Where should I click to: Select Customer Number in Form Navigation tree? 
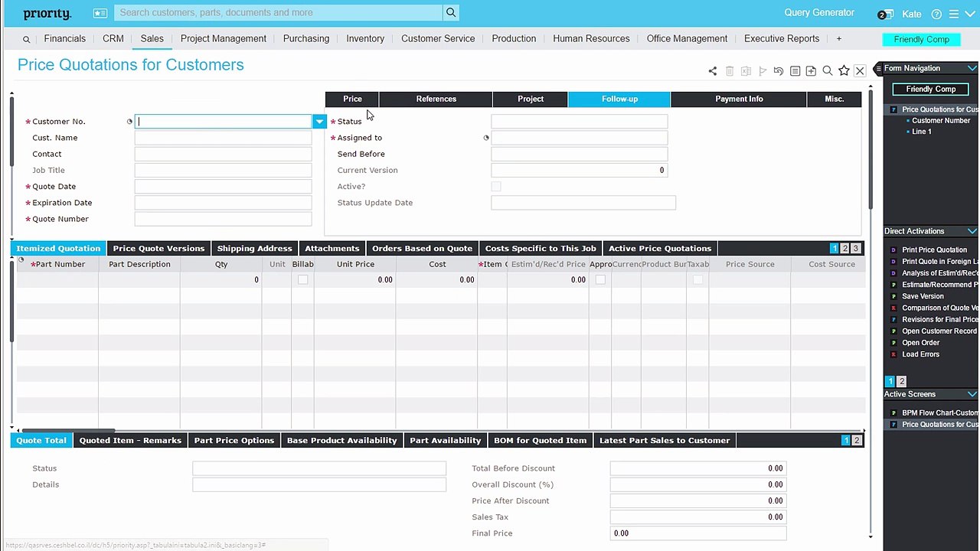click(x=941, y=121)
